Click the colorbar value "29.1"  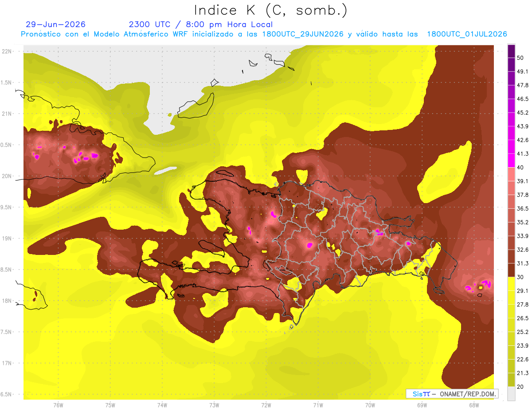523,291
